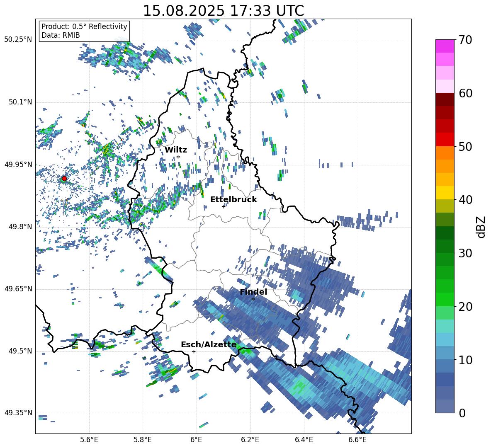
Task: Click the 49.95°N latitude tick label
Action: (x=18, y=165)
